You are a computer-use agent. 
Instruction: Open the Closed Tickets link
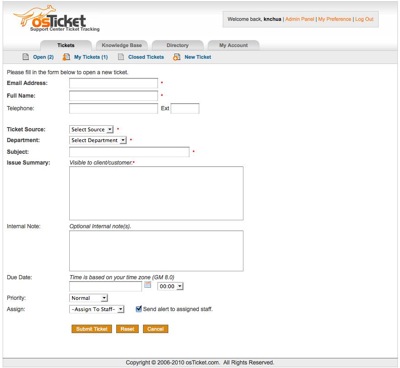coord(146,57)
